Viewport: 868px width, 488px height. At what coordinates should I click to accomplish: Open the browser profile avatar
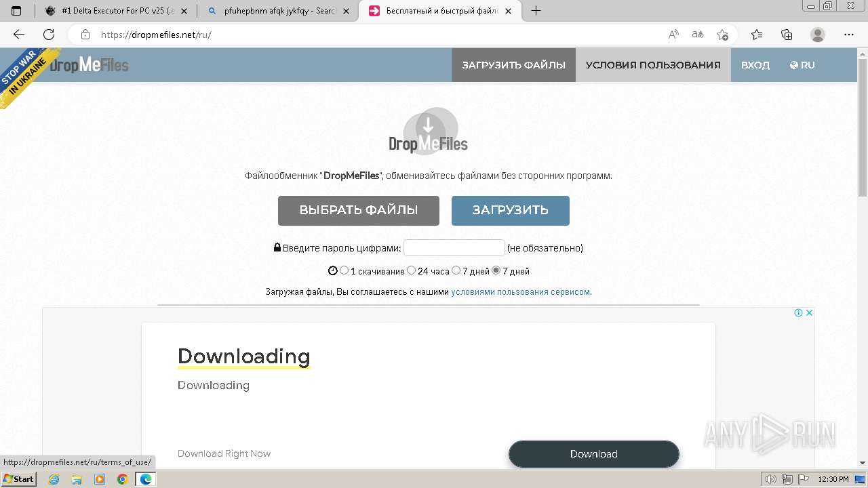(818, 35)
